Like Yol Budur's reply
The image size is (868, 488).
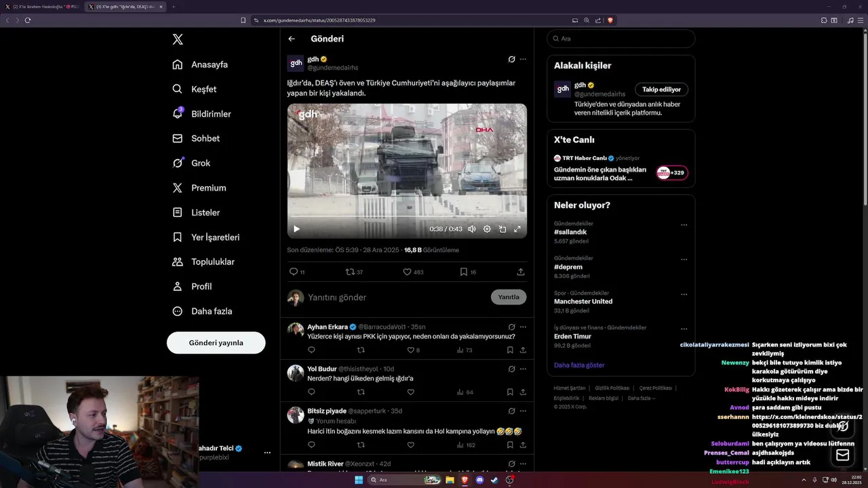(x=410, y=392)
